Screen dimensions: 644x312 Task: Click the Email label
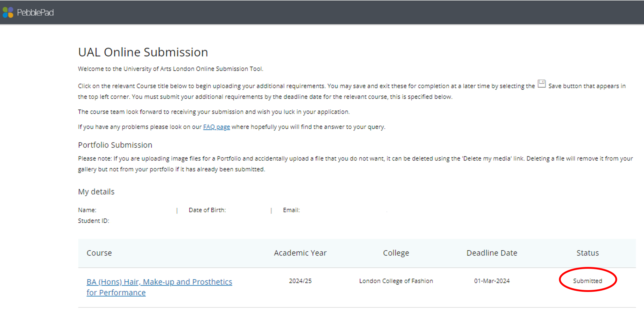pos(291,210)
